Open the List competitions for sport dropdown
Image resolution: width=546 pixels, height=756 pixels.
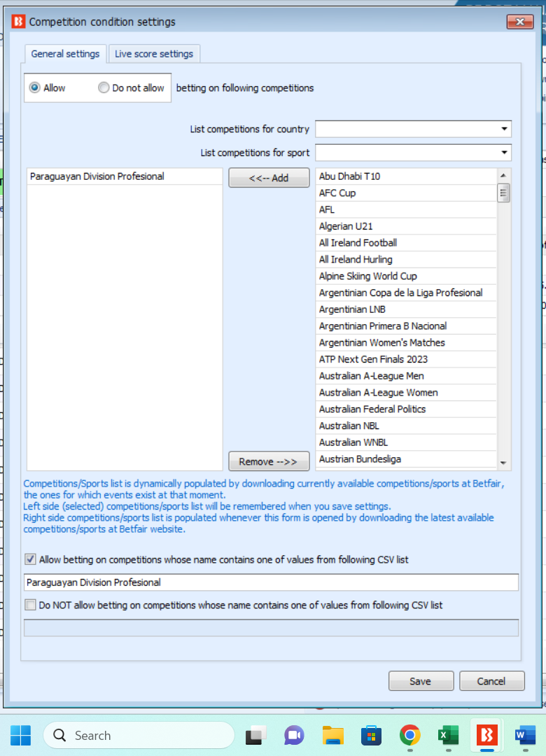tap(414, 153)
